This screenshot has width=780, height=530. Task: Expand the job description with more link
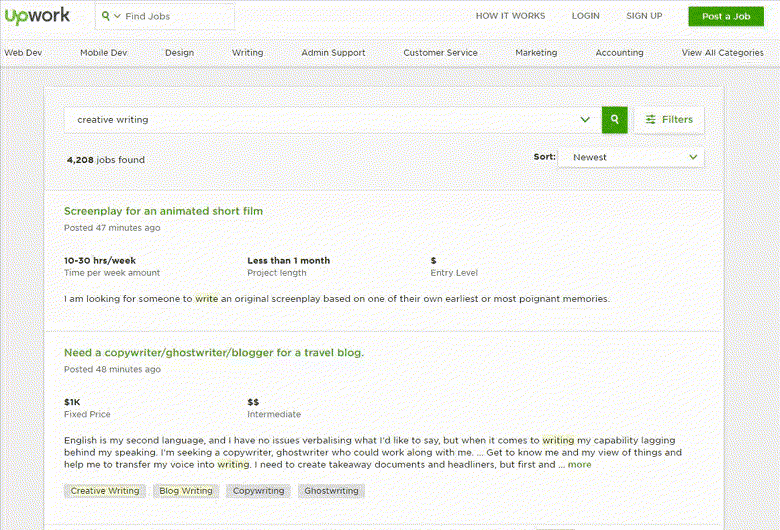[x=579, y=465]
